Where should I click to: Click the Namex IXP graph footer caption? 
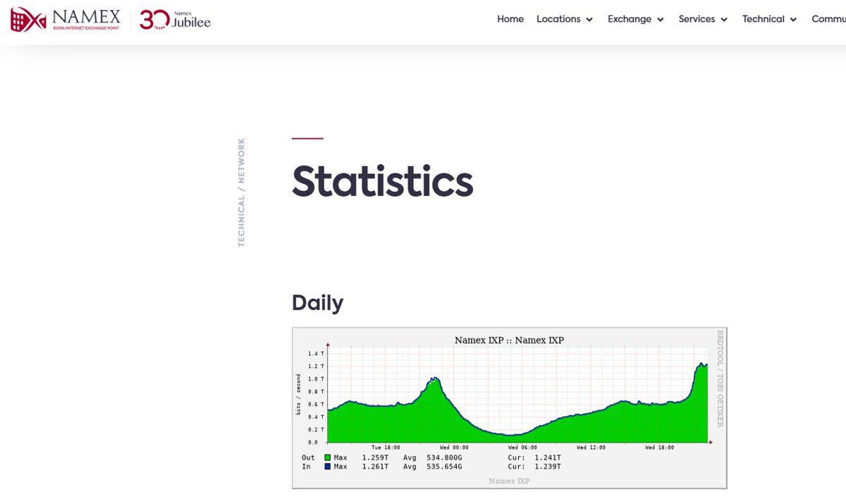click(x=509, y=481)
